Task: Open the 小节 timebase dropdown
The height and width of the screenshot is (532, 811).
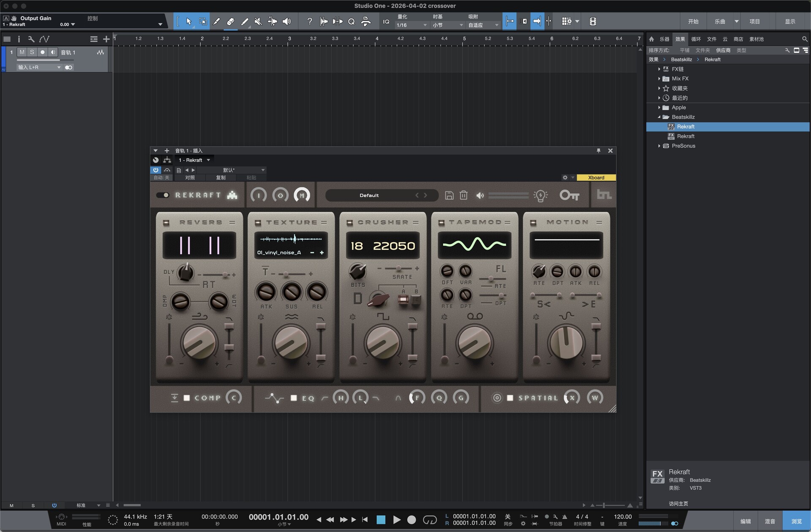Action: 448,25
